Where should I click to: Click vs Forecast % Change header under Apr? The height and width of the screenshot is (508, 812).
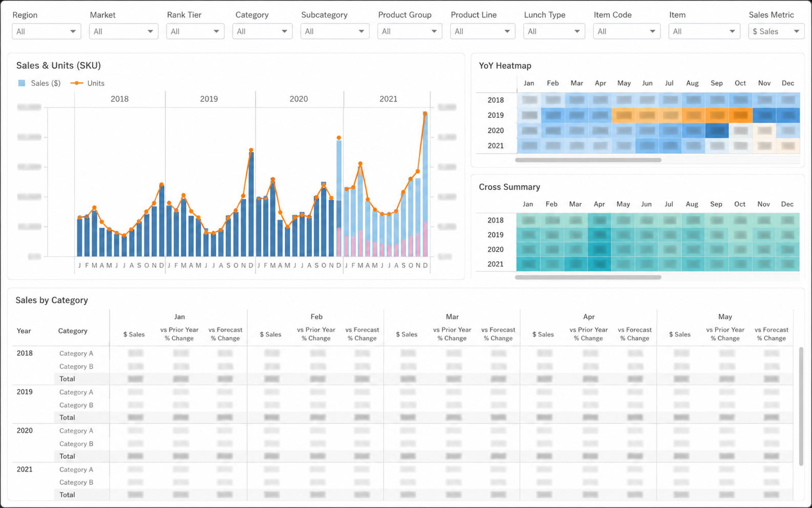point(635,334)
